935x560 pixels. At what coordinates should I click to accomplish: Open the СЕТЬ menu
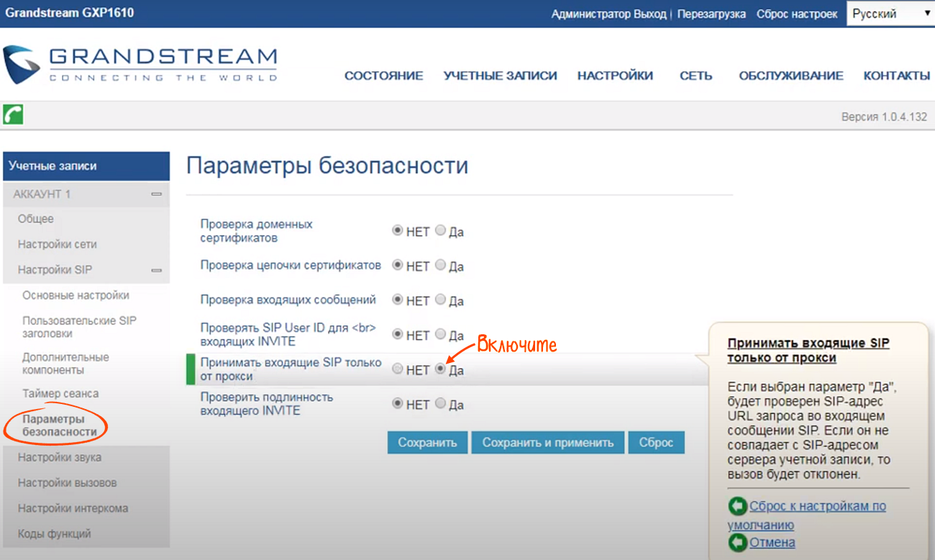[x=695, y=75]
